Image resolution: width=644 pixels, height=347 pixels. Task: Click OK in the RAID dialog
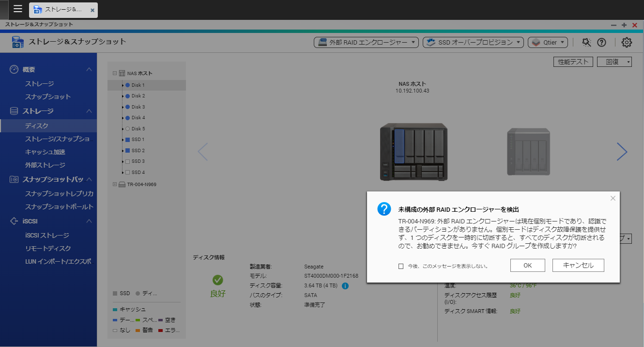pyautogui.click(x=527, y=265)
